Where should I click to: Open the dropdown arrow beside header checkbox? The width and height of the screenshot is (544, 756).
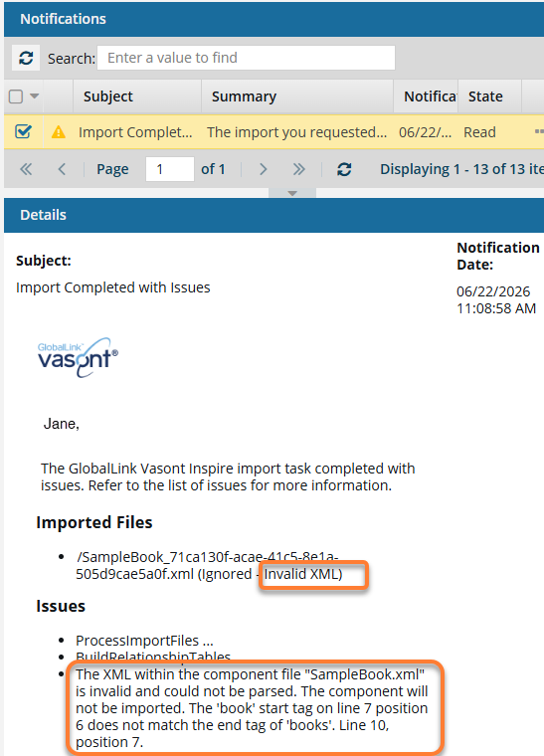(34, 95)
